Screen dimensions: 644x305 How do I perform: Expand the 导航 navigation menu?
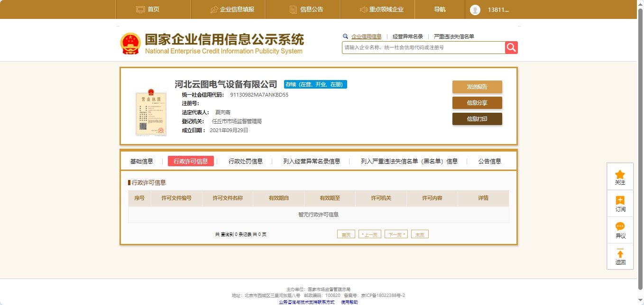(440, 9)
